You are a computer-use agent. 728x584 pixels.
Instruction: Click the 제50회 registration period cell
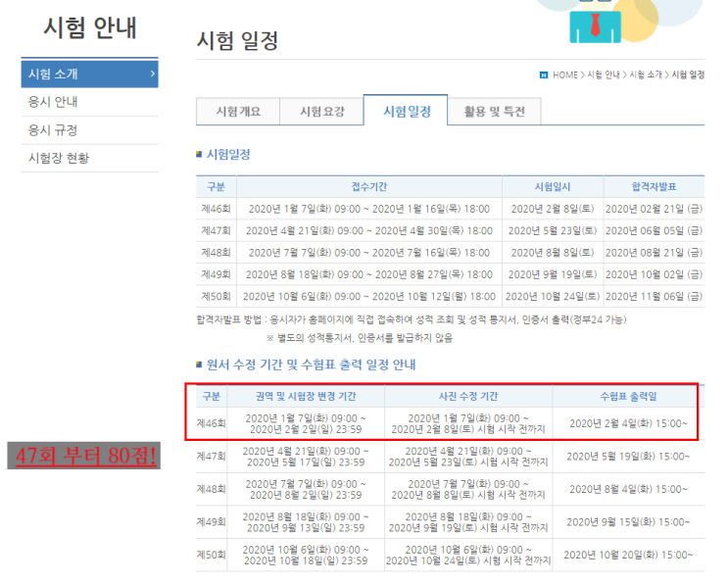pos(369,296)
